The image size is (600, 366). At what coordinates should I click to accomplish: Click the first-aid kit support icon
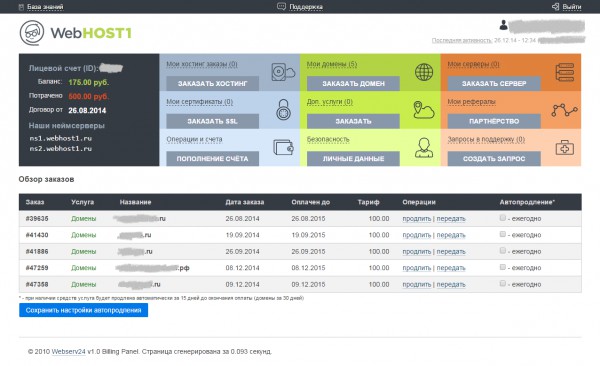coord(565,147)
